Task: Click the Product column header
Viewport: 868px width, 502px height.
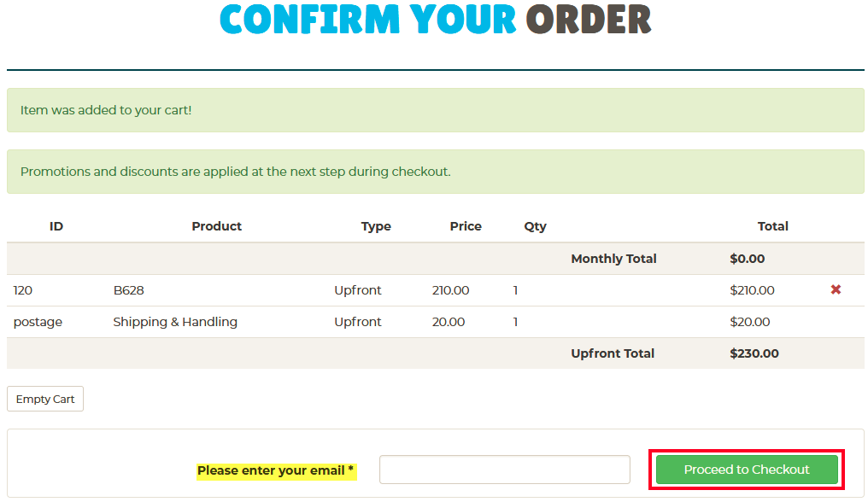Action: click(216, 226)
